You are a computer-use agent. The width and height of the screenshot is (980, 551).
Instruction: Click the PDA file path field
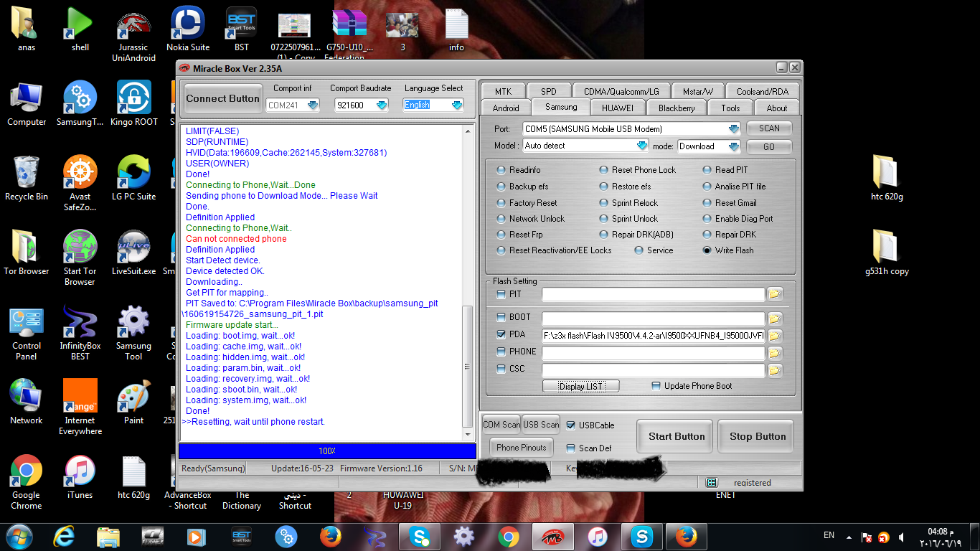coord(654,335)
